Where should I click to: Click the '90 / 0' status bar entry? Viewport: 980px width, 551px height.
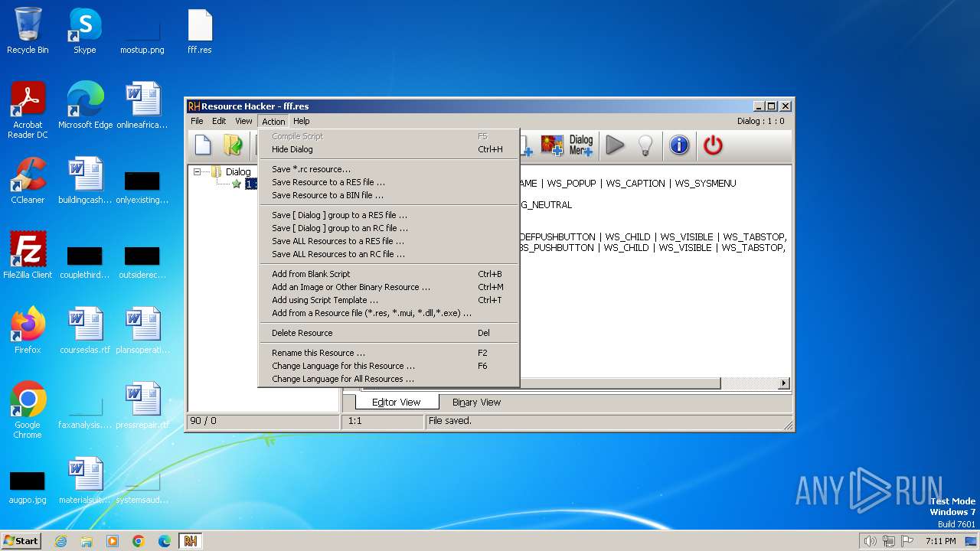(x=203, y=421)
